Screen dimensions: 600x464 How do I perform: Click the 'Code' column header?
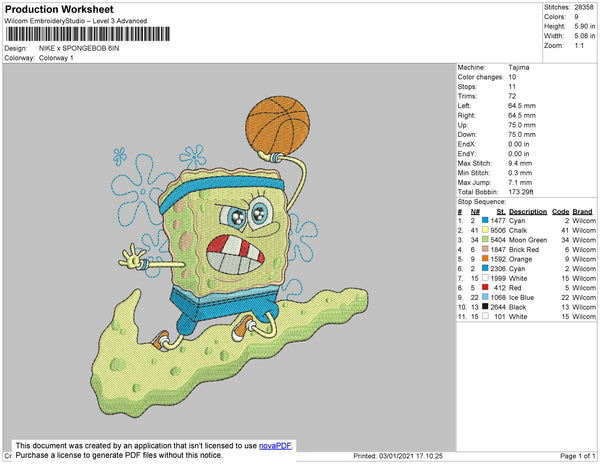(561, 211)
